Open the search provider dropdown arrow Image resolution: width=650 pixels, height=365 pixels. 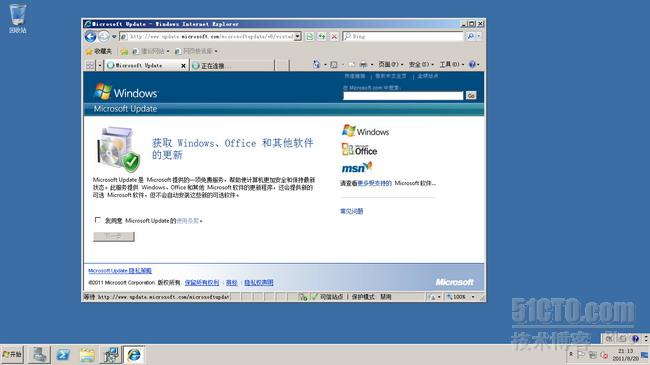pyautogui.click(x=479, y=36)
